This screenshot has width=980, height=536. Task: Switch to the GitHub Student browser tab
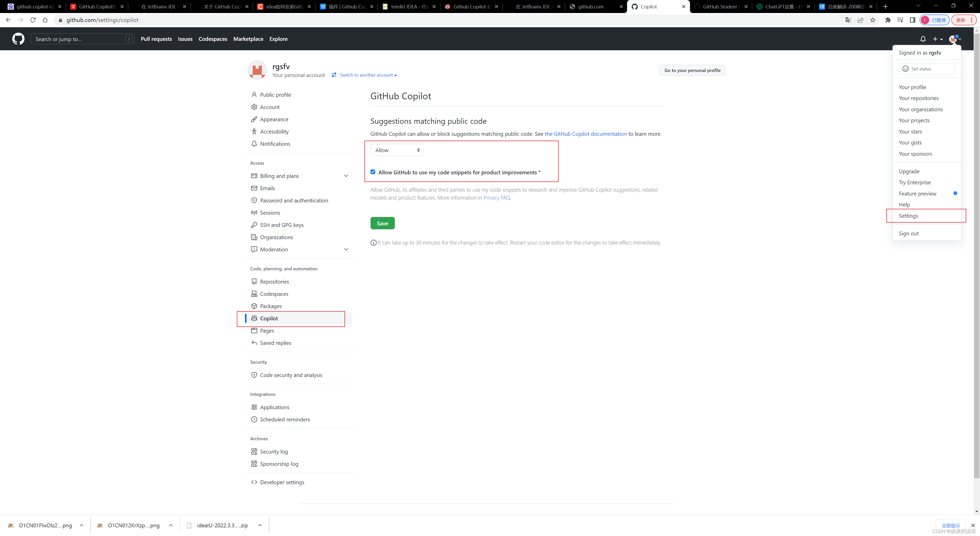[720, 6]
